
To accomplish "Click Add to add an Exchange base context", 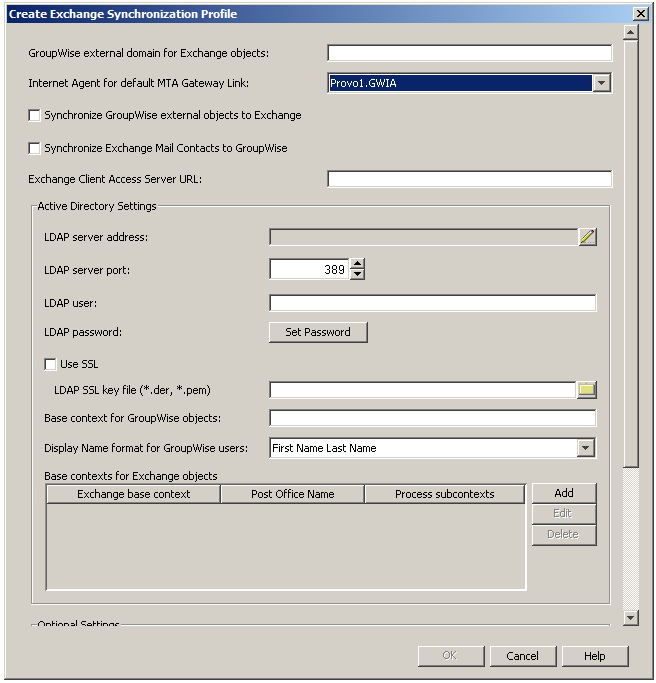I will [x=564, y=493].
